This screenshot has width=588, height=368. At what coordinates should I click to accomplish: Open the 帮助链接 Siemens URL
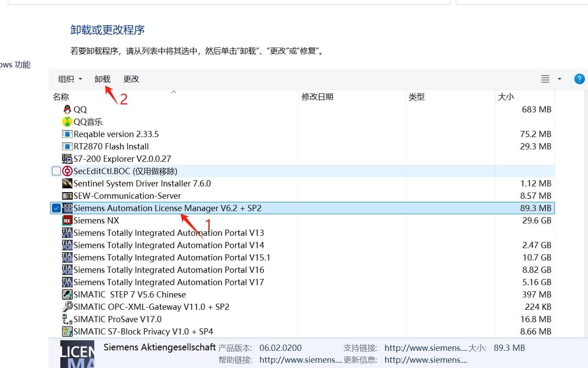point(300,360)
